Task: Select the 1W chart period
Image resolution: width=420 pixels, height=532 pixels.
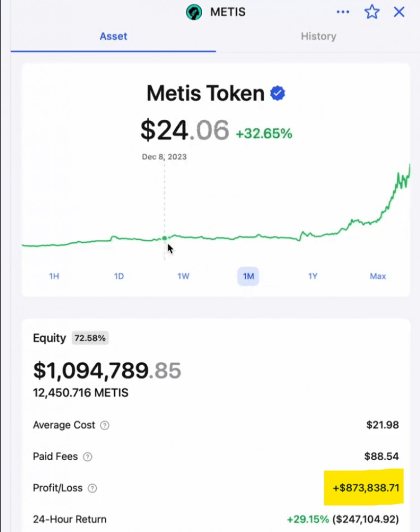Action: tap(183, 276)
